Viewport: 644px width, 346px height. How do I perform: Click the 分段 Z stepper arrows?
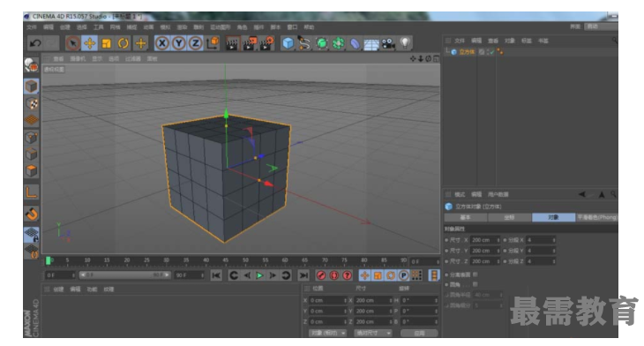[554, 261]
